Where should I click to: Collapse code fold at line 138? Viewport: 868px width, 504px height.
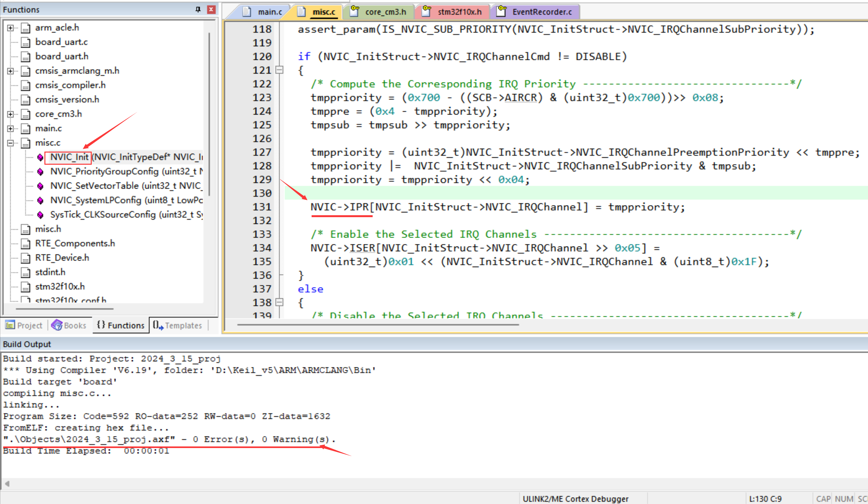pyautogui.click(x=280, y=302)
